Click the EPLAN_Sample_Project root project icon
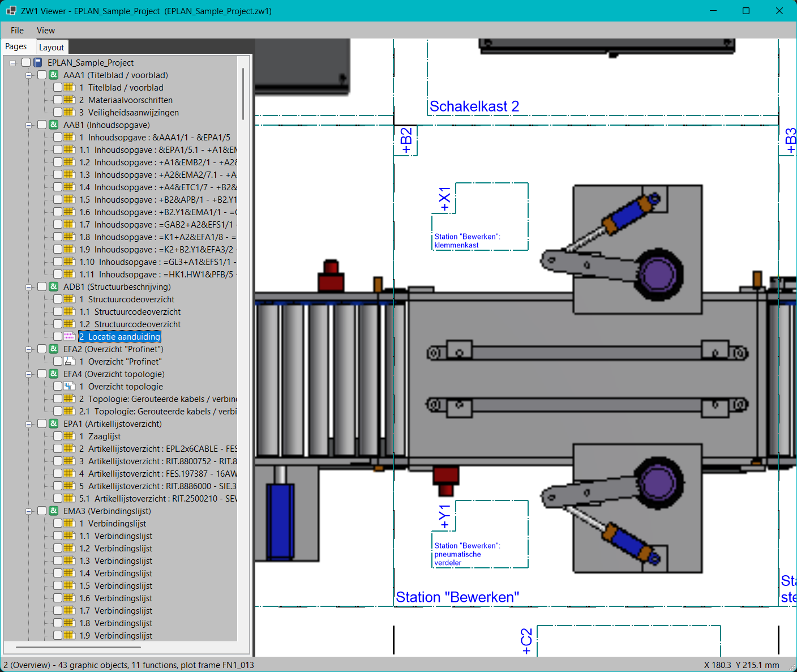The image size is (797, 672). pos(38,62)
